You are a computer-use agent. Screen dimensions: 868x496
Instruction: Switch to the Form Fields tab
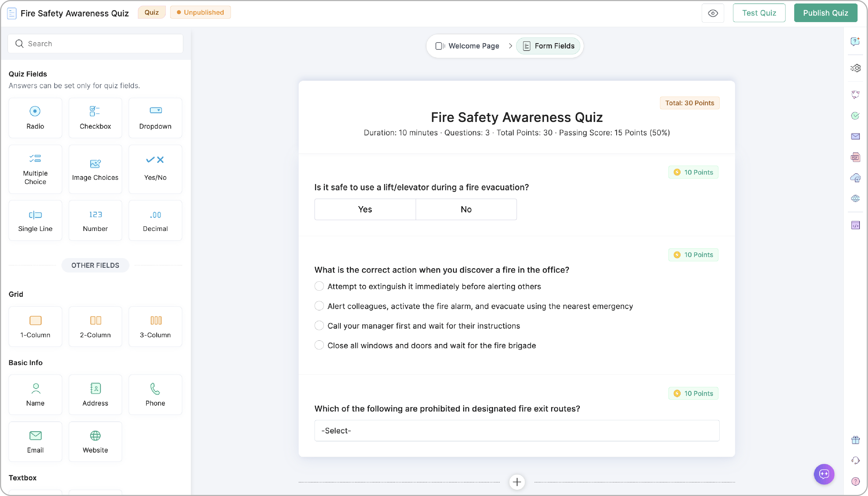[548, 46]
